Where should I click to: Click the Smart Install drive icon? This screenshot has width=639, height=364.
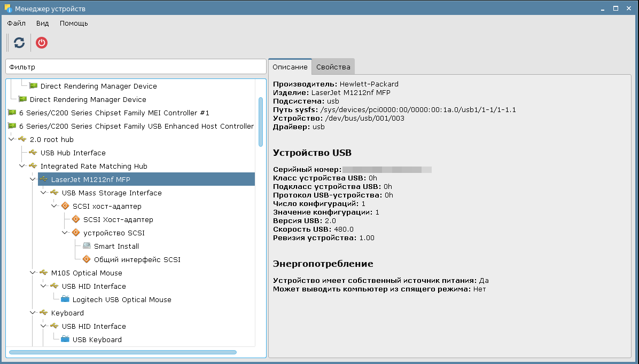pos(87,246)
